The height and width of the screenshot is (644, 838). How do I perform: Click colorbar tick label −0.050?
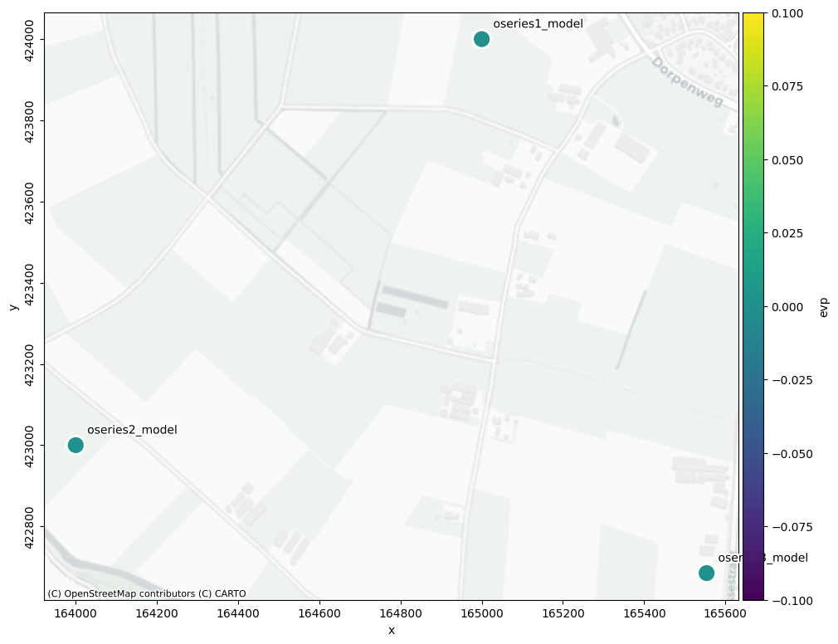click(x=792, y=454)
